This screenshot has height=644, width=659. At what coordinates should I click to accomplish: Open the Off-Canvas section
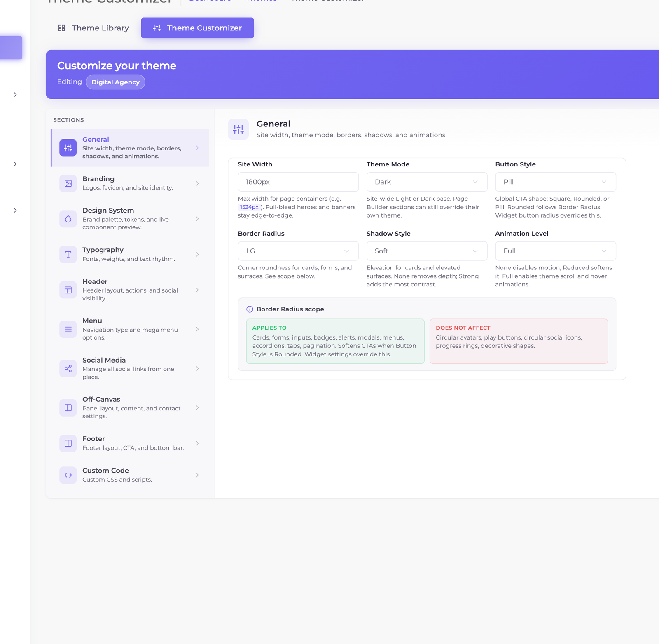point(130,408)
